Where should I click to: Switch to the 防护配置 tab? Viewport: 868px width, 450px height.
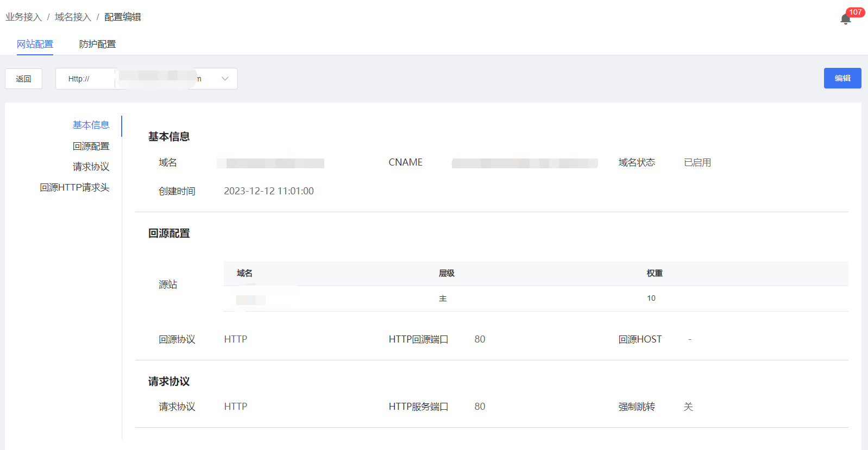click(97, 44)
